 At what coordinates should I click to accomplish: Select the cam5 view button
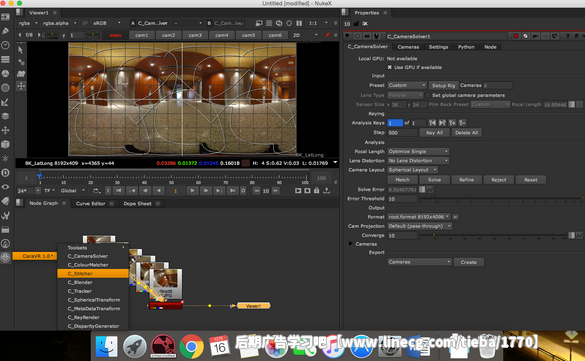pyautogui.click(x=248, y=35)
